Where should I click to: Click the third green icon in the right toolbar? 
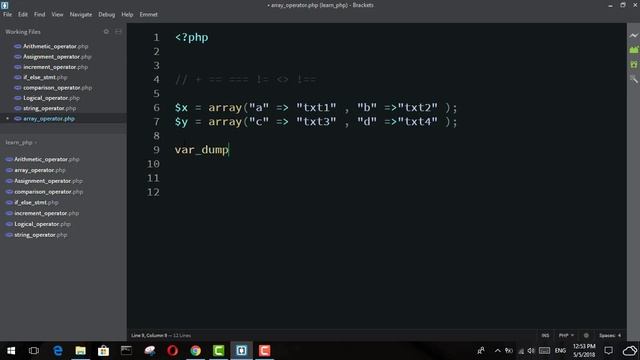click(x=633, y=64)
